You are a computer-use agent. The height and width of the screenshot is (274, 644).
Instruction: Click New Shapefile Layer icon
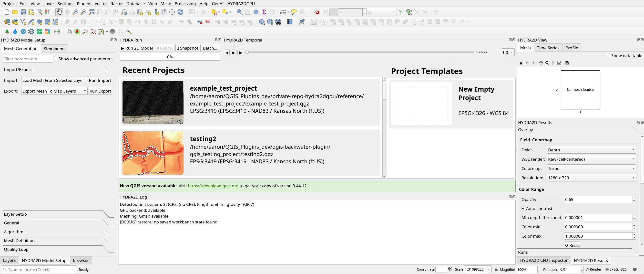coord(23,22)
